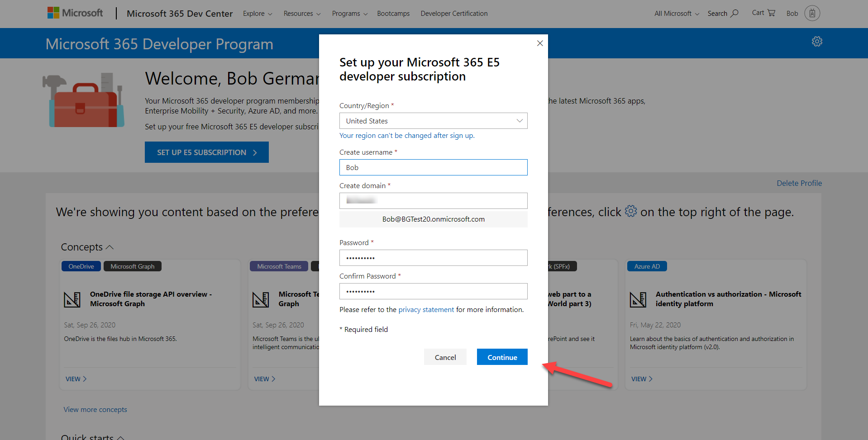Select the OneDrive tag
This screenshot has height=440, width=868.
coord(81,266)
